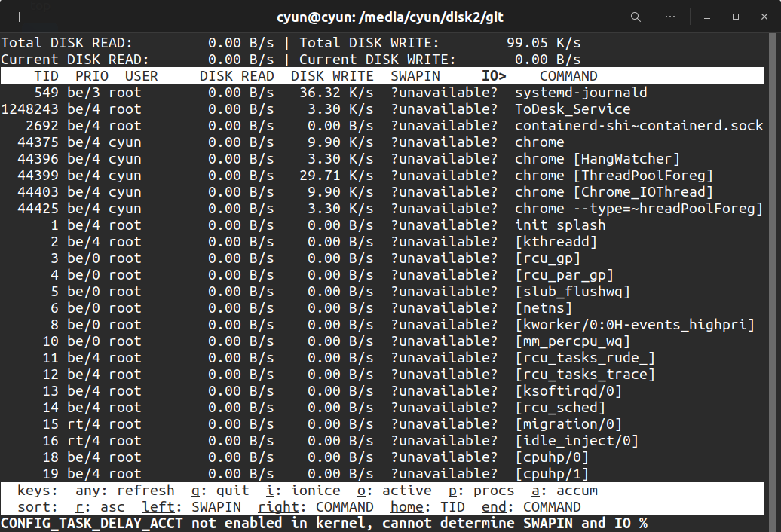Click the [slub_flushwq] process row

point(382,291)
